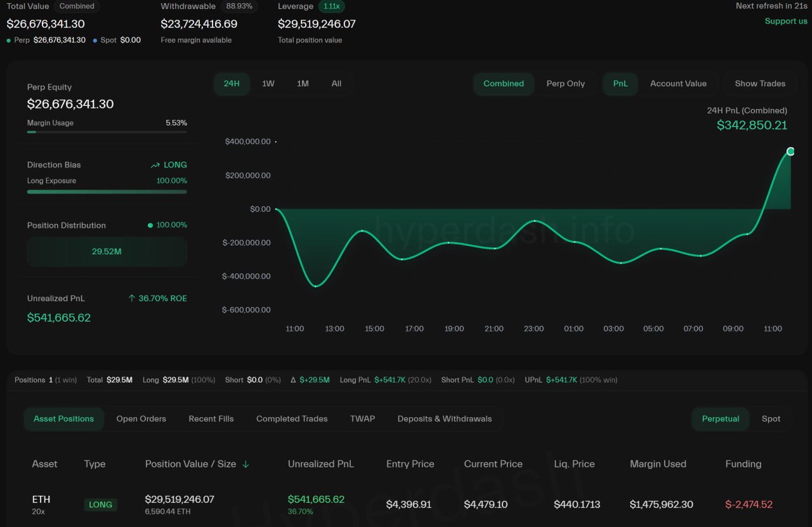
Task: Click the 29.52M position distribution block
Action: point(107,252)
